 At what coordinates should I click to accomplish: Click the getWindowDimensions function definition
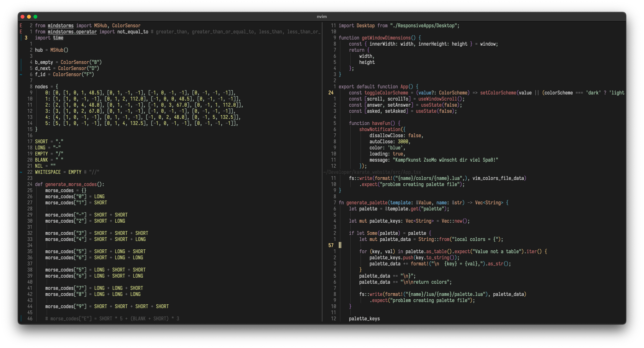pos(386,38)
